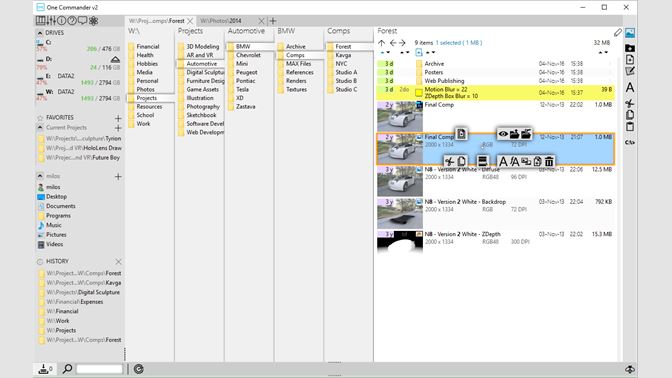The height and width of the screenshot is (378, 672).
Task: Select the Automotive folder in Projects column
Action: (201, 63)
